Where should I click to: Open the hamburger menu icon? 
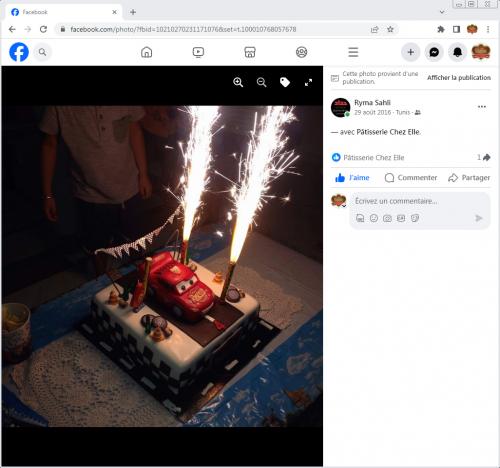(x=353, y=52)
